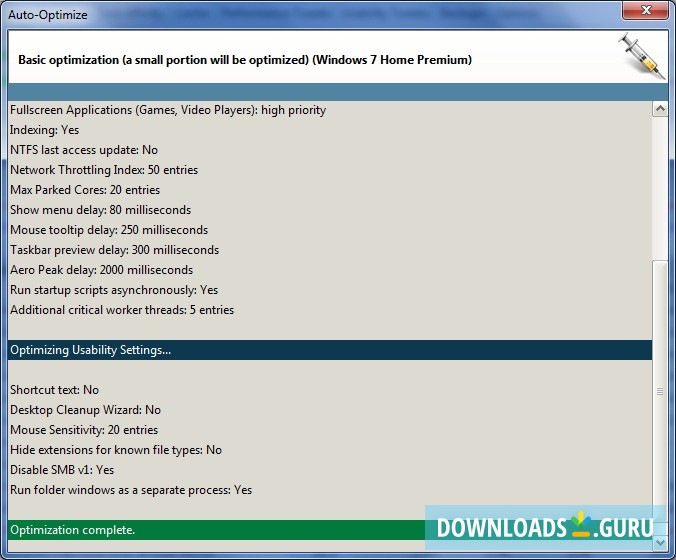Click 'Hide extensions for known file types: No'
This screenshot has height=560, width=676.
tap(116, 450)
